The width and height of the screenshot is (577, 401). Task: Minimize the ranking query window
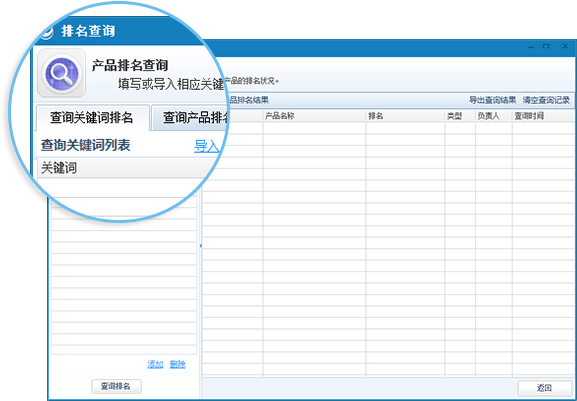531,47
